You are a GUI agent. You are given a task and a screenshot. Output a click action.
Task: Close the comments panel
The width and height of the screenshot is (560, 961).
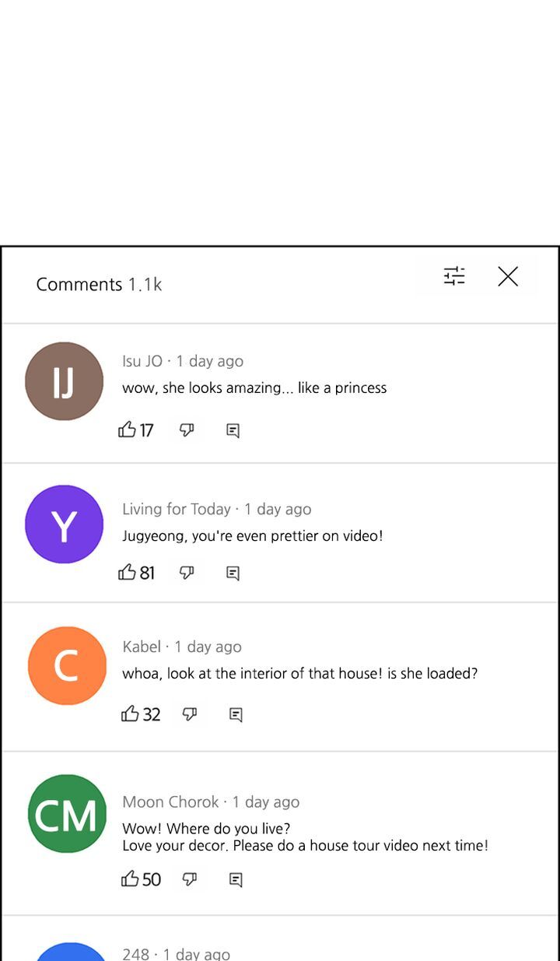[508, 276]
